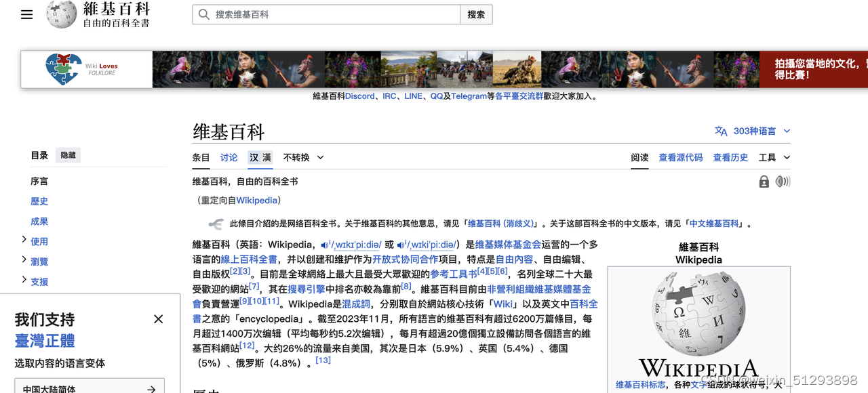This screenshot has width=868, height=393.
Task: Expand the 不转换 variant dropdown
Action: 303,157
